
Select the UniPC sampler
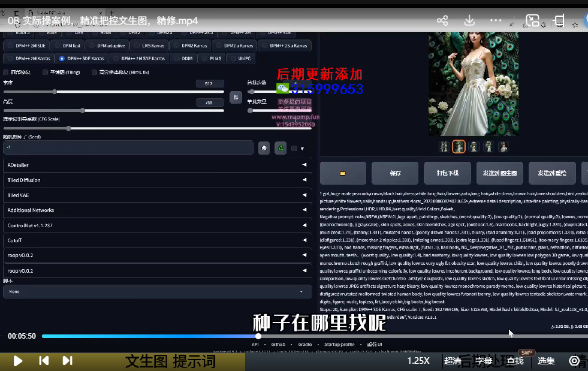(x=240, y=59)
